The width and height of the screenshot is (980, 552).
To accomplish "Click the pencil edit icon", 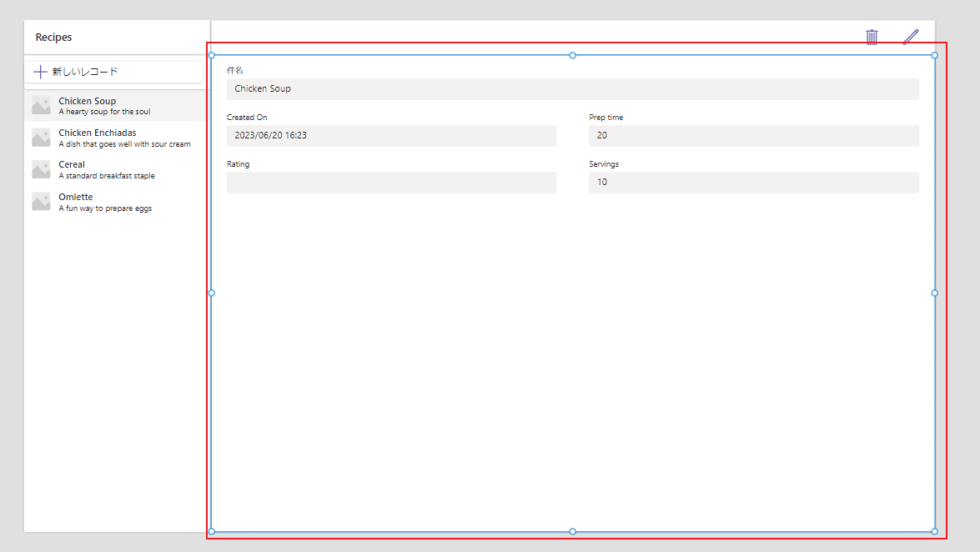I will pyautogui.click(x=911, y=37).
